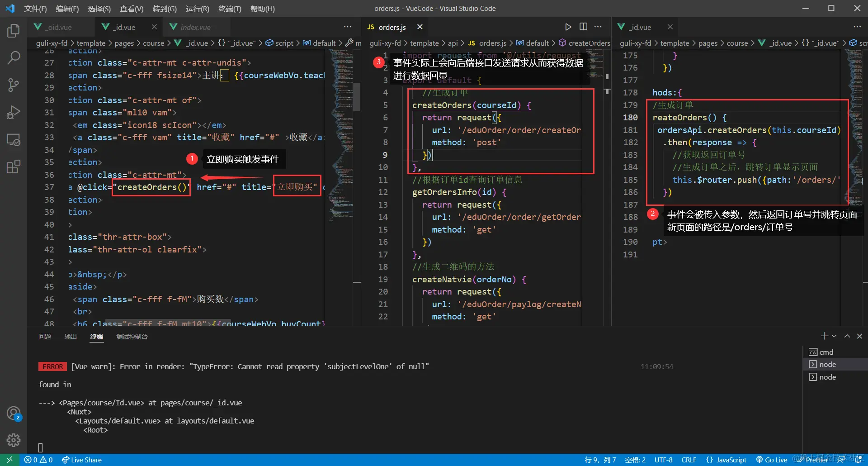Open the Run and Debug view
This screenshot has width=868, height=466.
pyautogui.click(x=14, y=112)
